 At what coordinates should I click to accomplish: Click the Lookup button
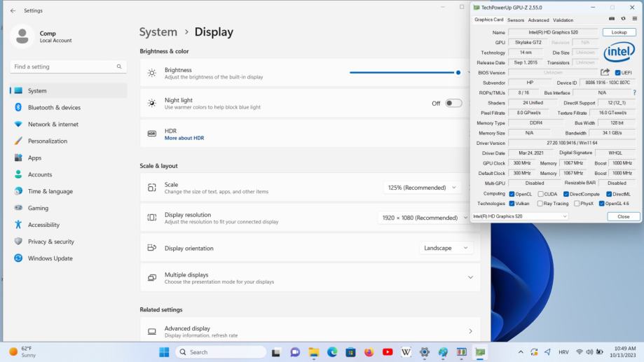pos(619,33)
